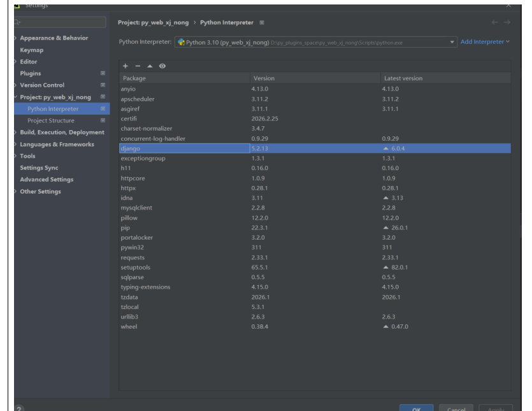Click the plus icon to install package
Image resolution: width=532 pixels, height=411 pixels.
126,66
